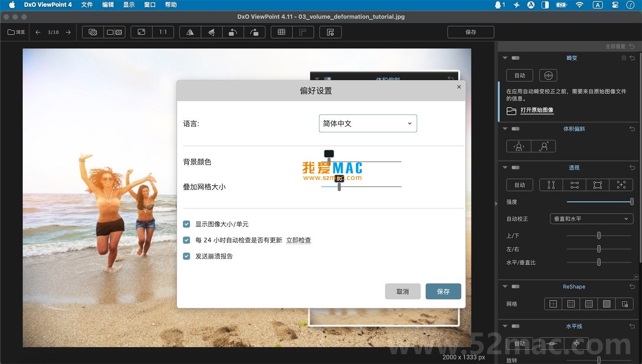Click the disabled ruler guide icon

(x=303, y=32)
